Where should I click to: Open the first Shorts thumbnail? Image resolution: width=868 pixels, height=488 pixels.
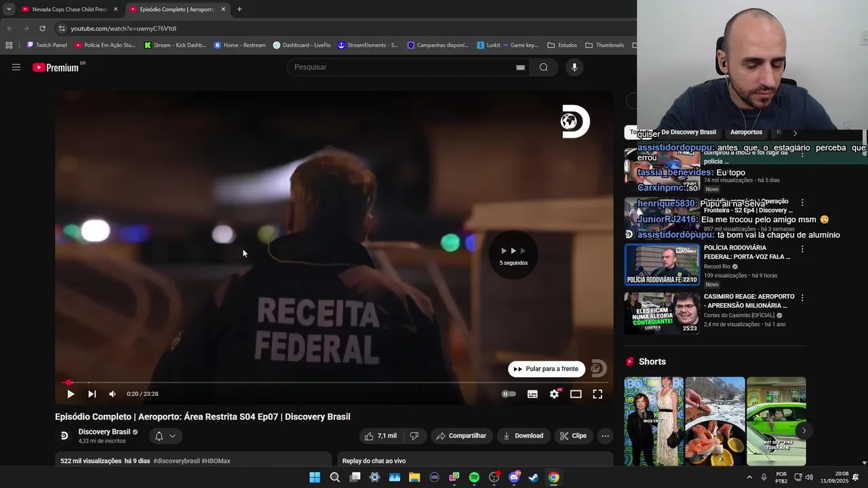654,421
